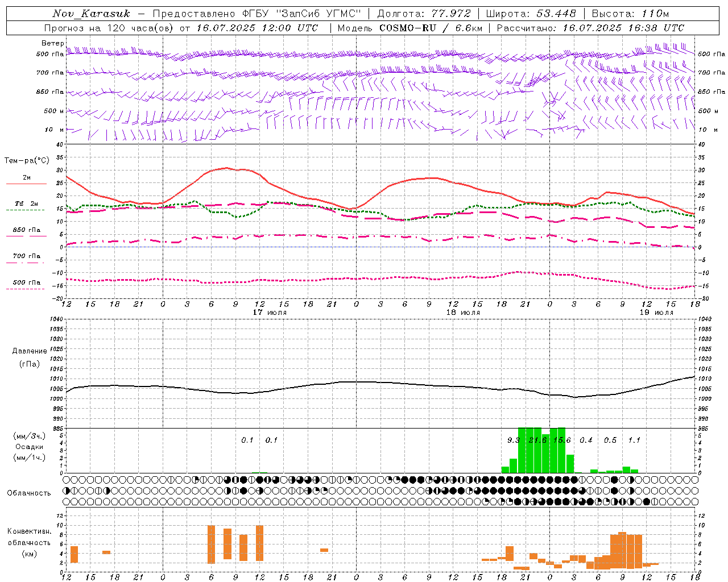
Task: Click the Осадки panel label
Action: tap(30, 447)
